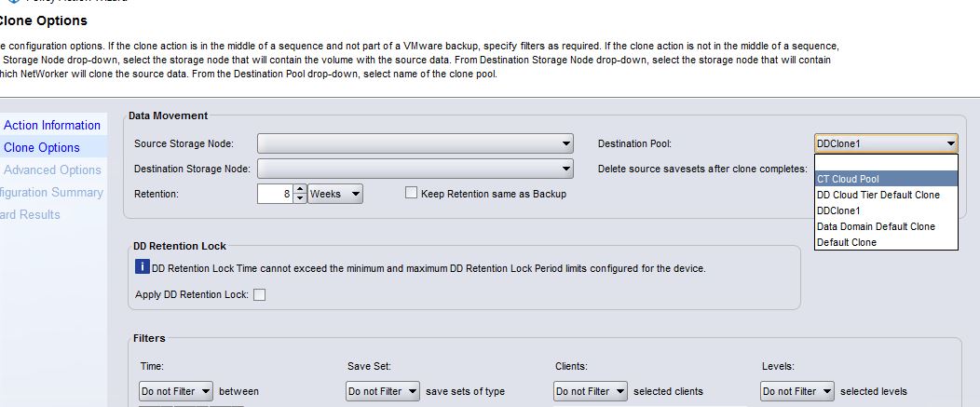This screenshot has width=980, height=407.
Task: Toggle Apply DD Retention Lock checkbox
Action: (x=260, y=295)
